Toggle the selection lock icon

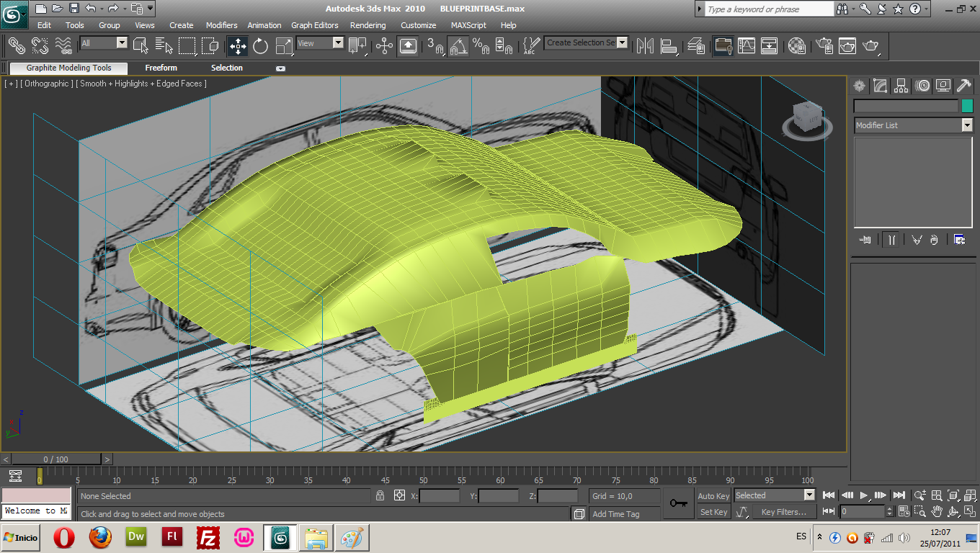380,495
